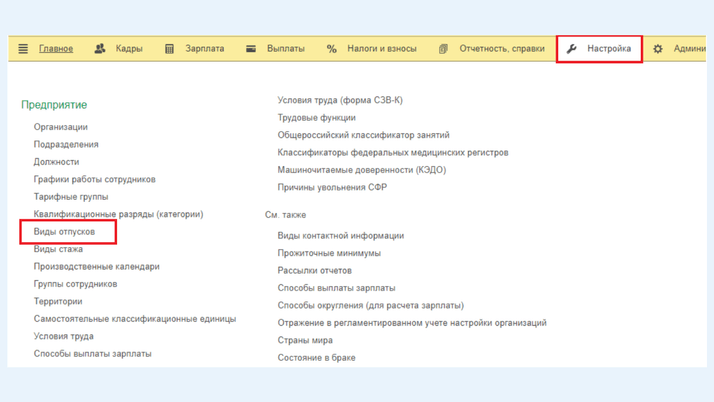Click the documents icon beside Отчетность, справки
This screenshot has width=714, height=402.
[x=443, y=49]
